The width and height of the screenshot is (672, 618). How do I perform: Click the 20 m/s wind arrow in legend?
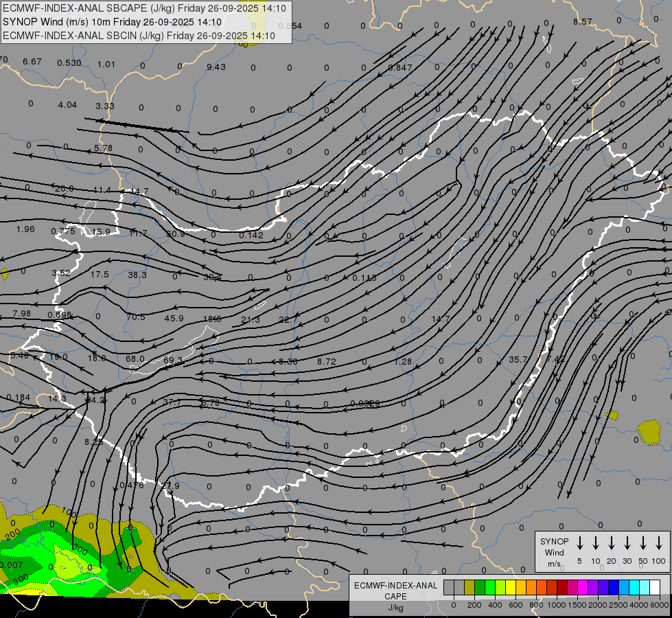pyautogui.click(x=612, y=543)
